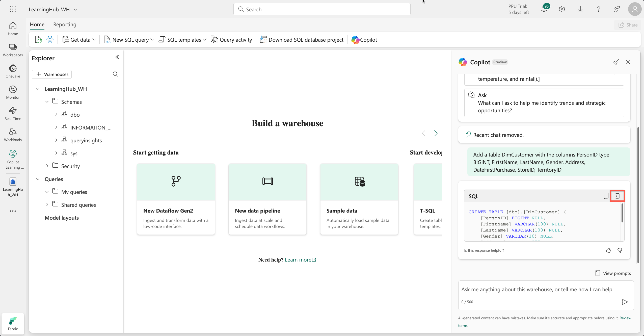
Task: Toggle the Copilot pane from ribbon
Action: point(364,40)
